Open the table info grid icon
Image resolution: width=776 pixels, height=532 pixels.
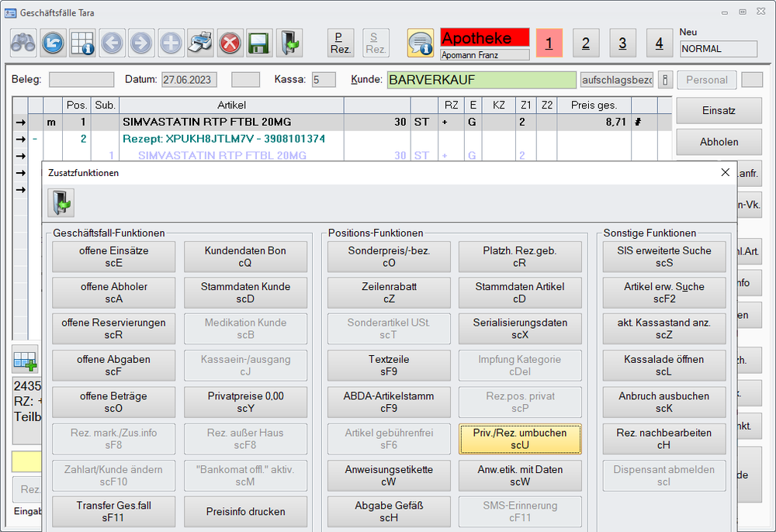(x=82, y=43)
